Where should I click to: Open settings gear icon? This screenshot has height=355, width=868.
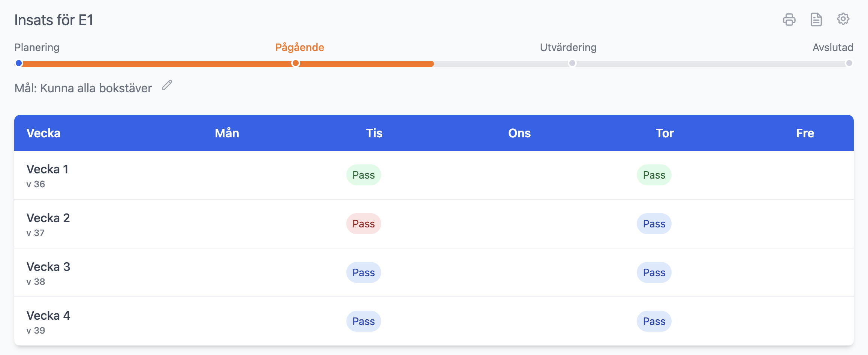coord(843,19)
